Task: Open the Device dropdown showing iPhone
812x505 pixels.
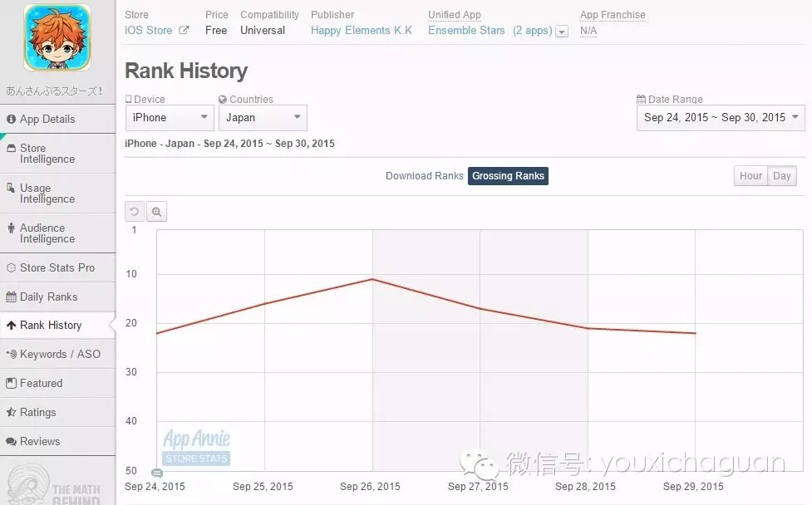Action: coord(169,117)
